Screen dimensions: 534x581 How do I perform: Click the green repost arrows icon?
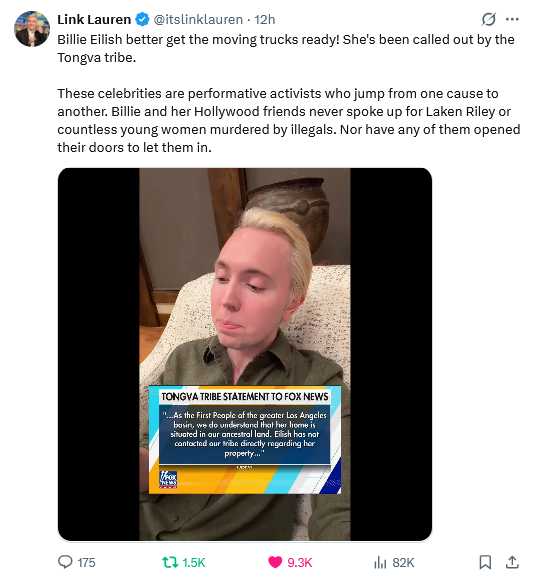click(x=170, y=562)
